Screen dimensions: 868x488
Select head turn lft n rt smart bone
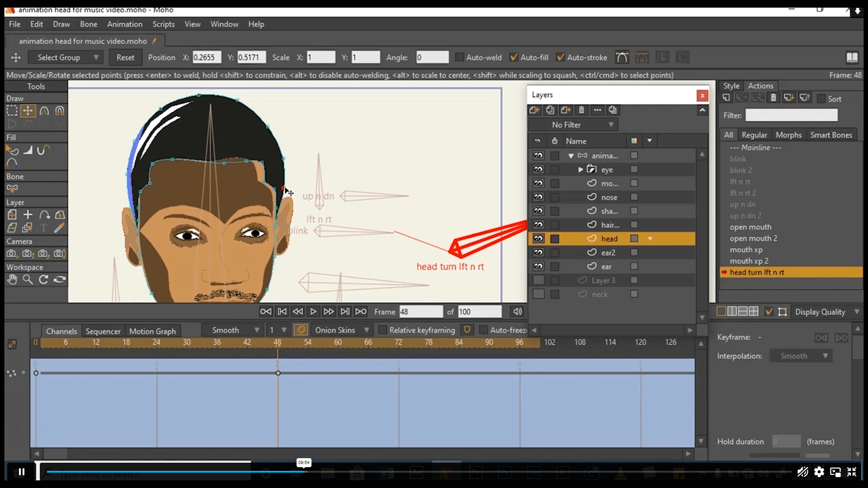tap(757, 272)
